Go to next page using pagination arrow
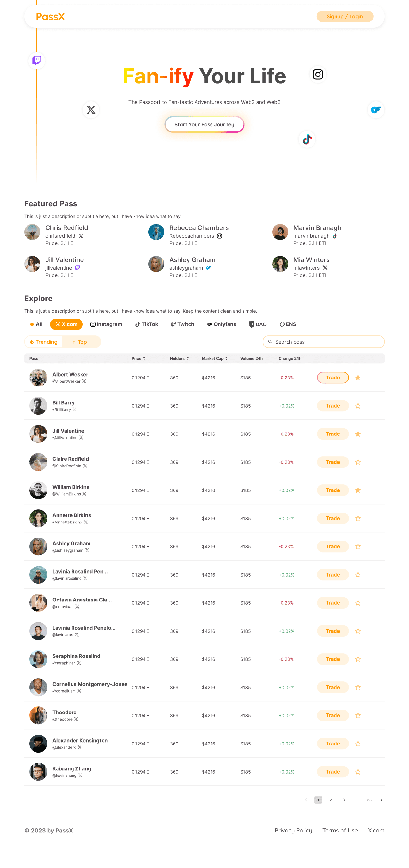The width and height of the screenshot is (409, 868). click(x=382, y=800)
